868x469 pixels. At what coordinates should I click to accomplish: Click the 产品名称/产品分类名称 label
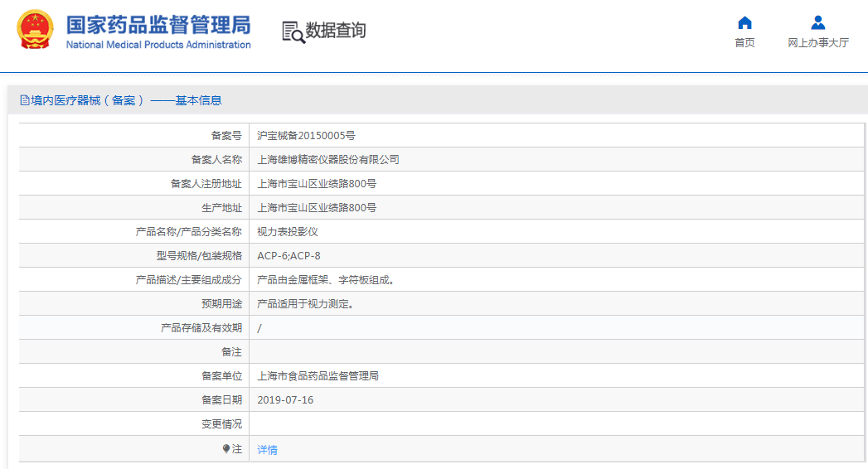point(189,232)
